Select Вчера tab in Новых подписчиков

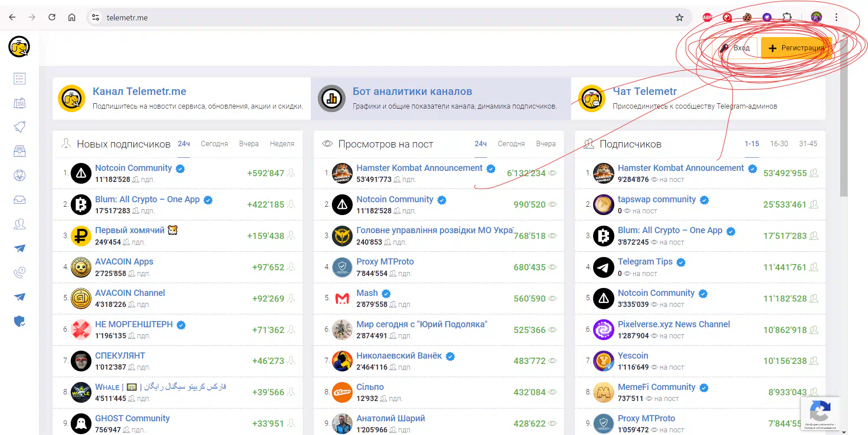249,144
